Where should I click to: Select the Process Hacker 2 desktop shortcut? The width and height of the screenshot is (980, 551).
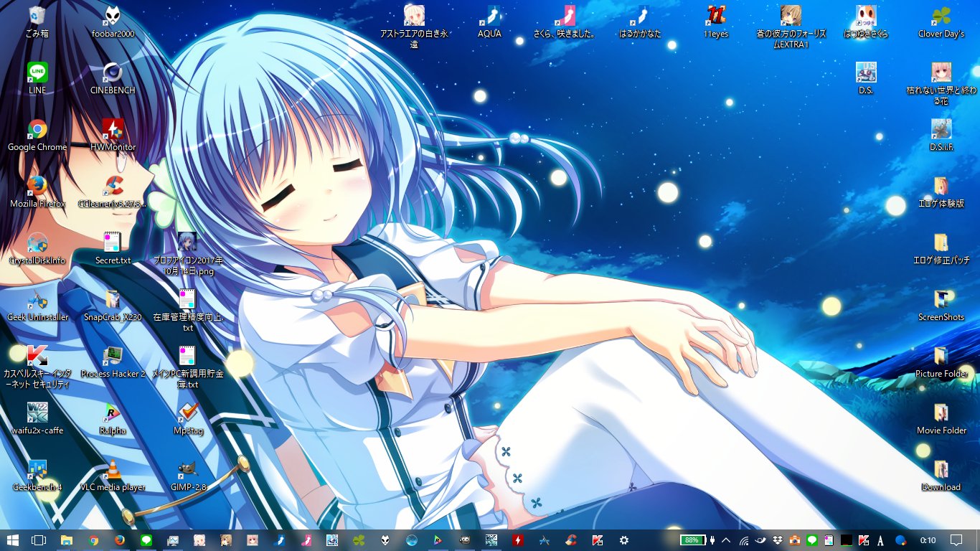(113, 362)
